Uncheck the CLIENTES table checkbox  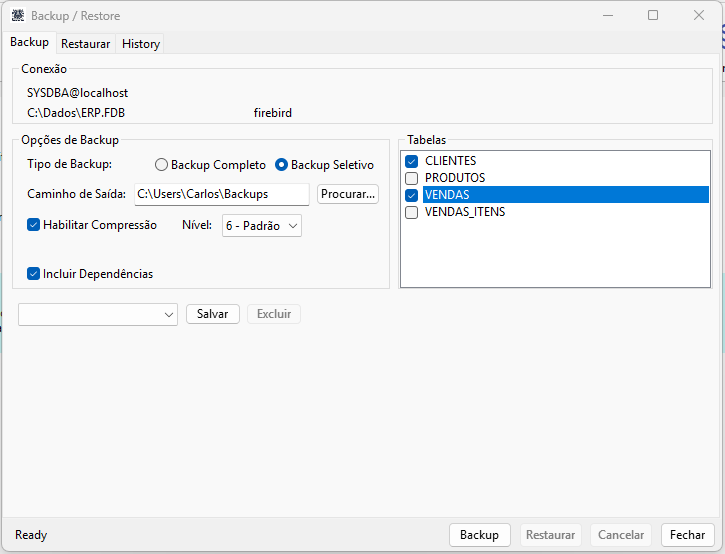pos(412,161)
